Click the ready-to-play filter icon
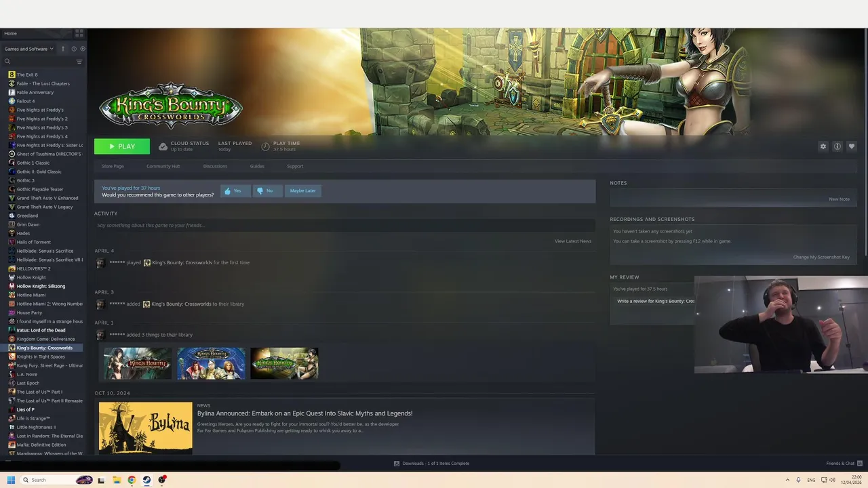This screenshot has height=488, width=868. pyautogui.click(x=83, y=49)
